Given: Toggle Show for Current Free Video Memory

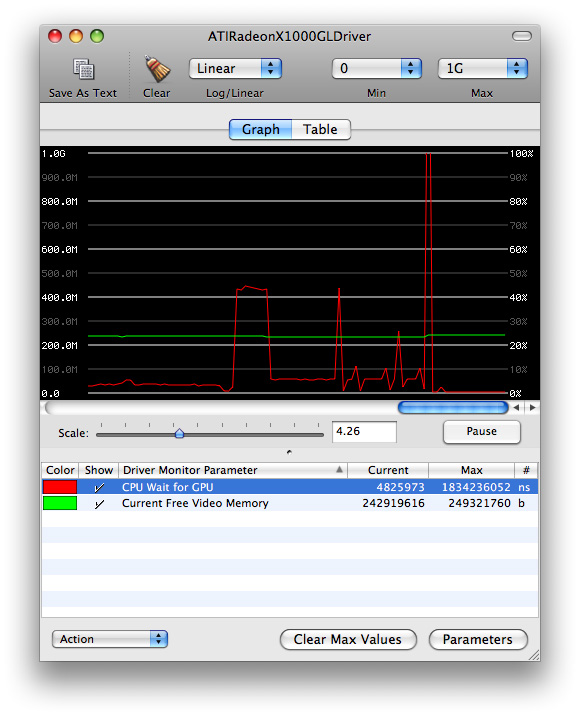Looking at the screenshot, I should tap(99, 503).
